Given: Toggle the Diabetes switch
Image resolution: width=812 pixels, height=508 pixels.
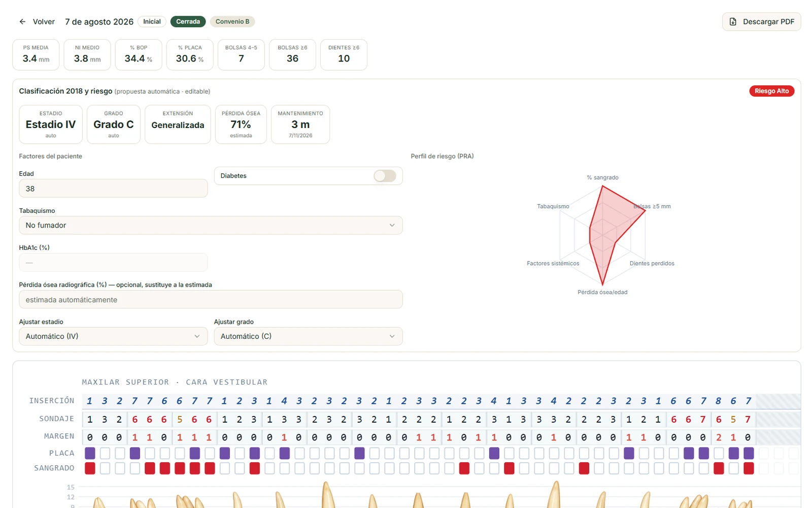Looking at the screenshot, I should (385, 176).
